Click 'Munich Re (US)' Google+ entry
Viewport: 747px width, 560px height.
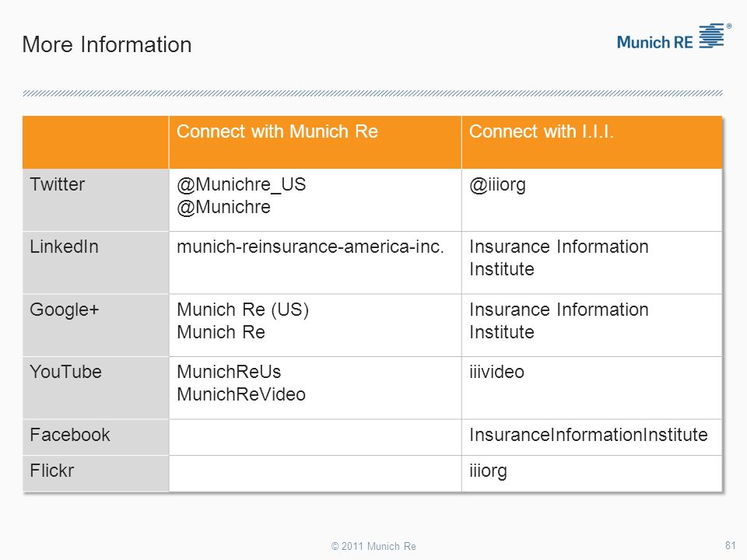[x=243, y=310]
